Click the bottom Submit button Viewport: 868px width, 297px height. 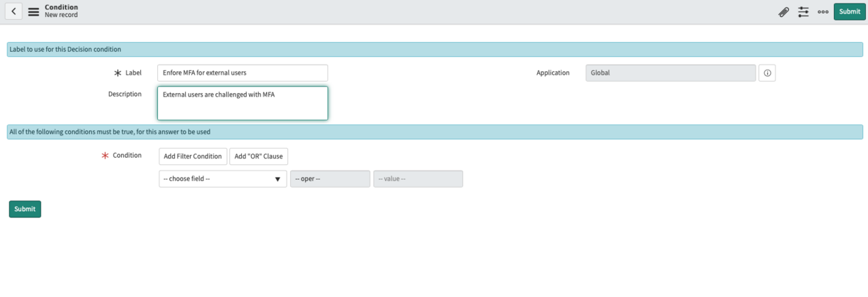pyautogui.click(x=25, y=209)
